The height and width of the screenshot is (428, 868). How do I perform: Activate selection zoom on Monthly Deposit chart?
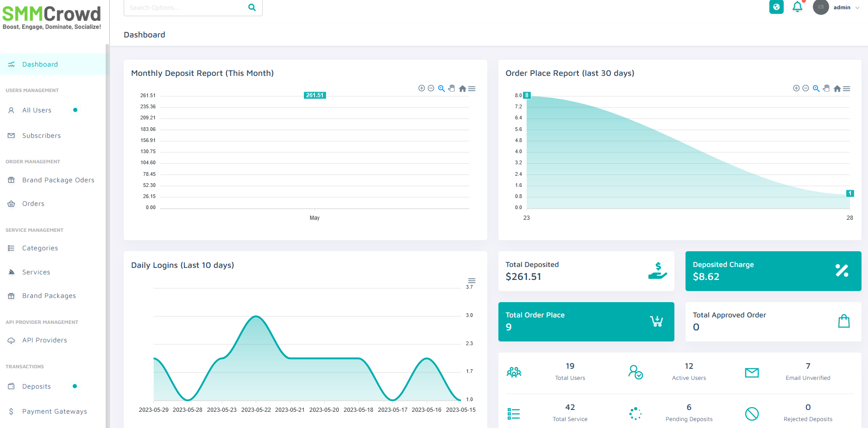[441, 88]
